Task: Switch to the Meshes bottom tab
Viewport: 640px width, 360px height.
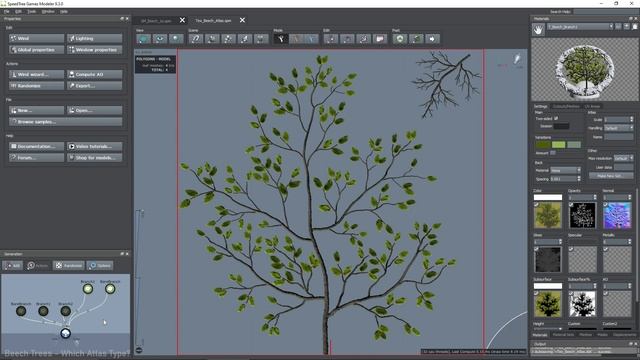Action: point(585,335)
